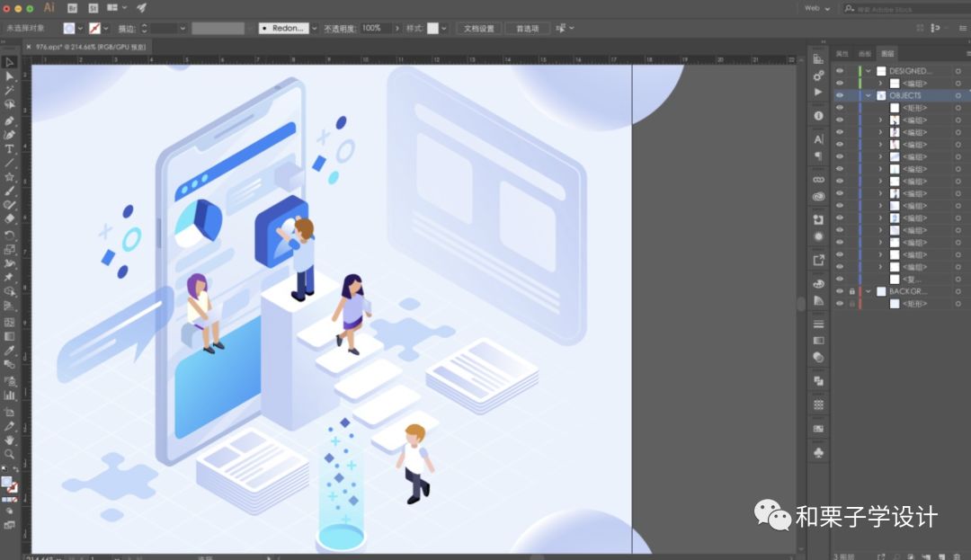Select the Eraser tool
Screen dimensions: 971x560
point(9,219)
